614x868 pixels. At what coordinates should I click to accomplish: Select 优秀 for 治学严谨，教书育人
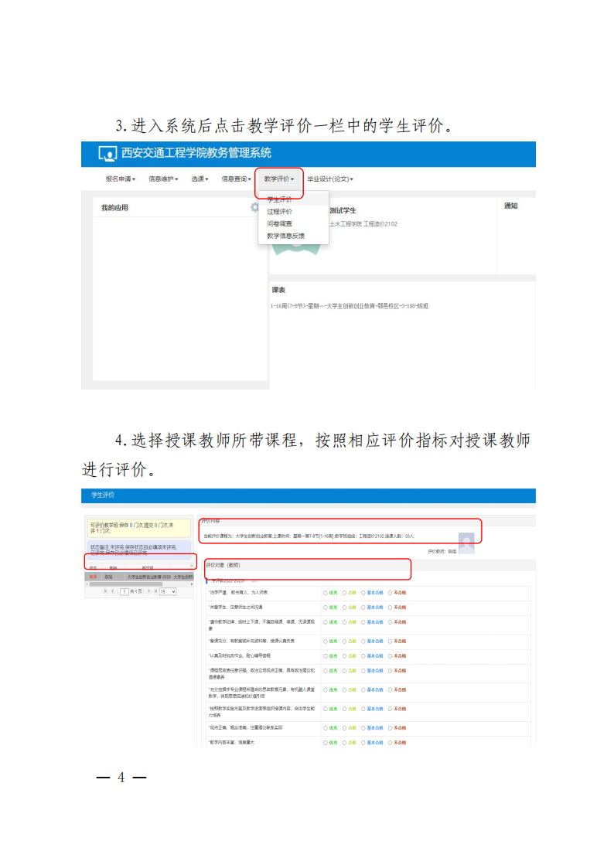tap(326, 592)
